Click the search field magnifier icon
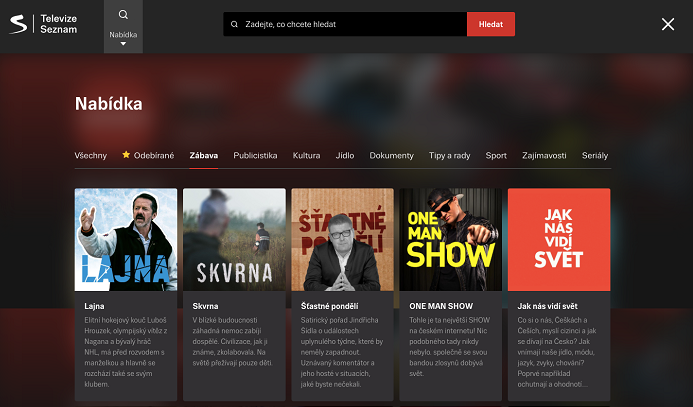The image size is (693, 407). [234, 24]
